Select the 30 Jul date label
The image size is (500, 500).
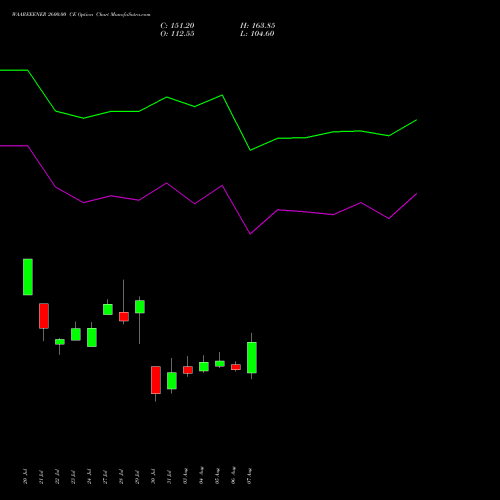click(153, 476)
